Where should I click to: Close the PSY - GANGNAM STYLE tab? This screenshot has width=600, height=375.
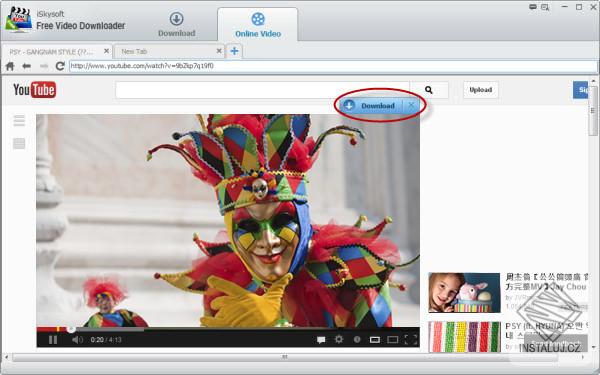coord(106,51)
